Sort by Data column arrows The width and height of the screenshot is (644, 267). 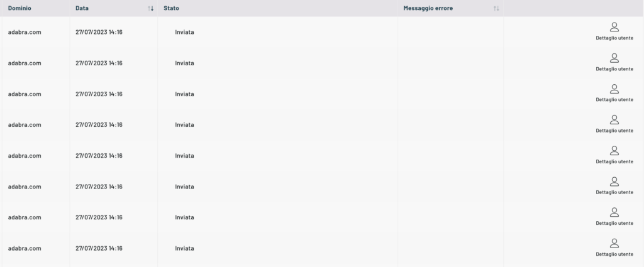tap(151, 8)
